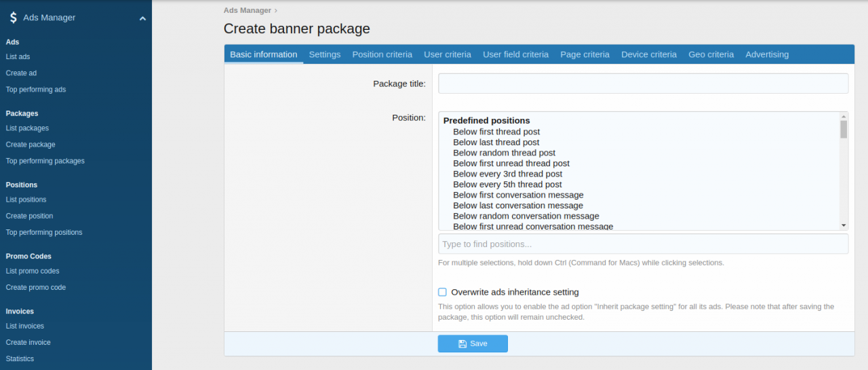
Task: Click the Package title input field
Action: point(643,84)
